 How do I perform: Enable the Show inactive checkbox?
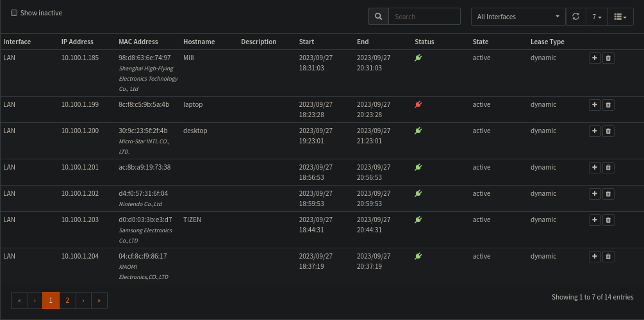coord(14,13)
